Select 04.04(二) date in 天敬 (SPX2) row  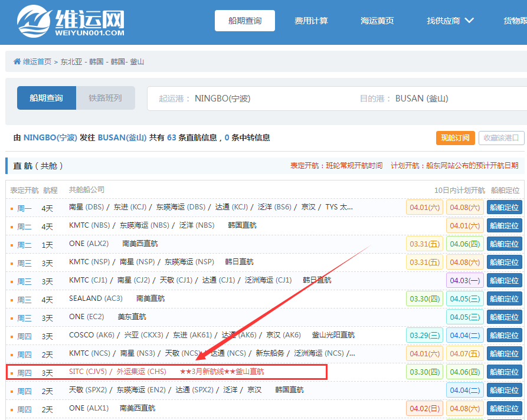point(465,391)
